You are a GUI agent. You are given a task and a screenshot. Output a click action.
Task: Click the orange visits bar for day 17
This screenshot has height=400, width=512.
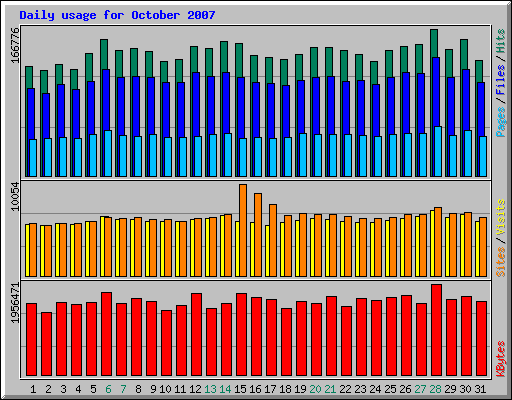click(273, 240)
